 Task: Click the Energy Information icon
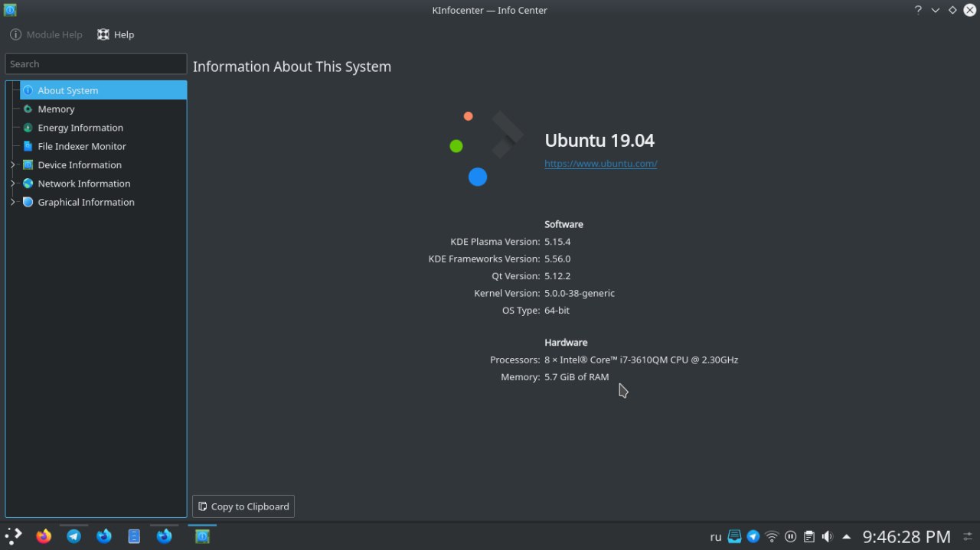(28, 128)
